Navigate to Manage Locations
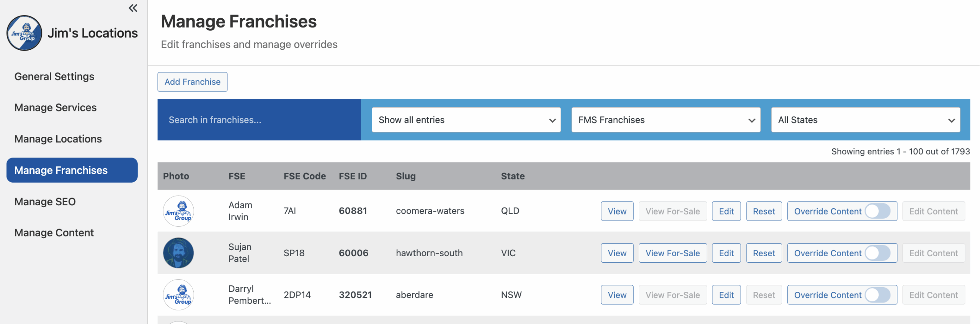This screenshot has height=324, width=980. [58, 139]
